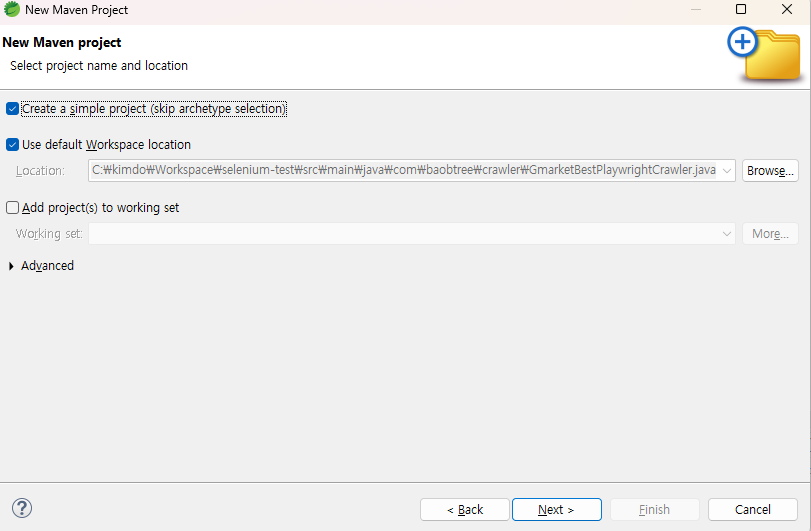This screenshot has width=811, height=531.
Task: Proceed with the Next button
Action: (557, 510)
